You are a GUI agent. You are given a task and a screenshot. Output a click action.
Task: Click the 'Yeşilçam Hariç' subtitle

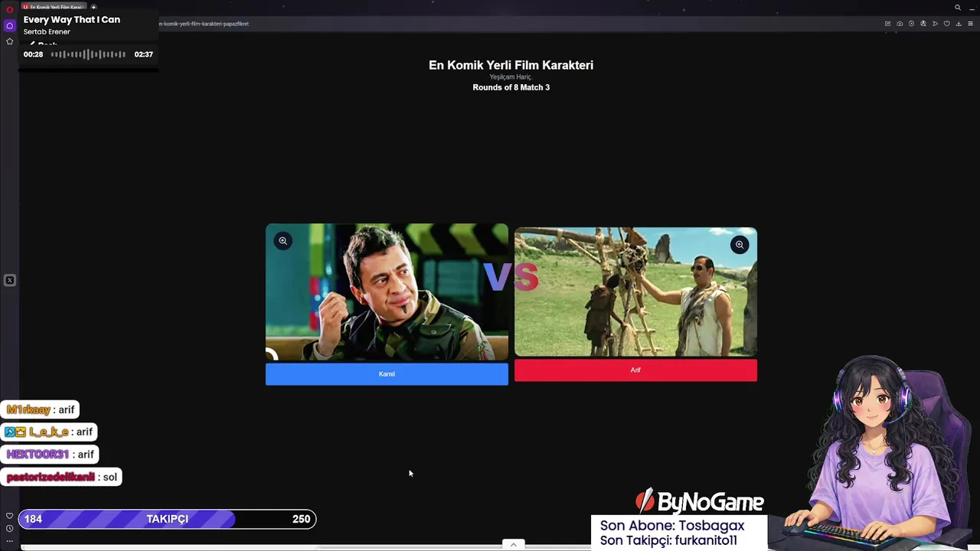tap(511, 77)
